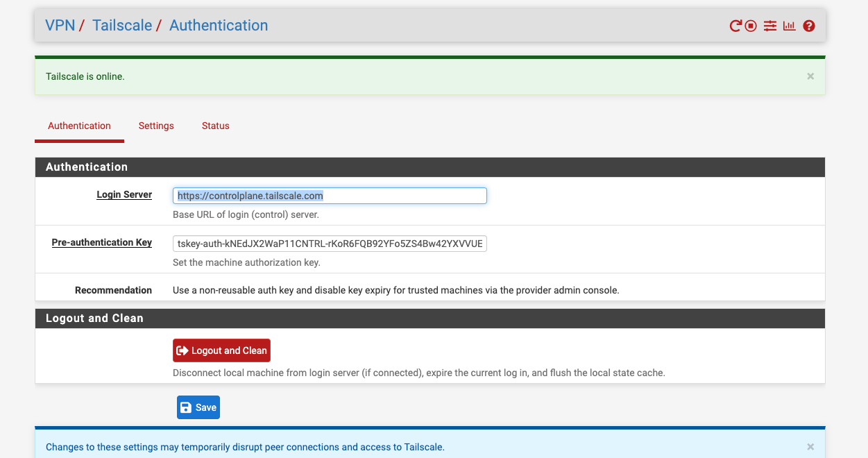
Task: Dismiss the blue settings warning alert
Action: tap(810, 447)
